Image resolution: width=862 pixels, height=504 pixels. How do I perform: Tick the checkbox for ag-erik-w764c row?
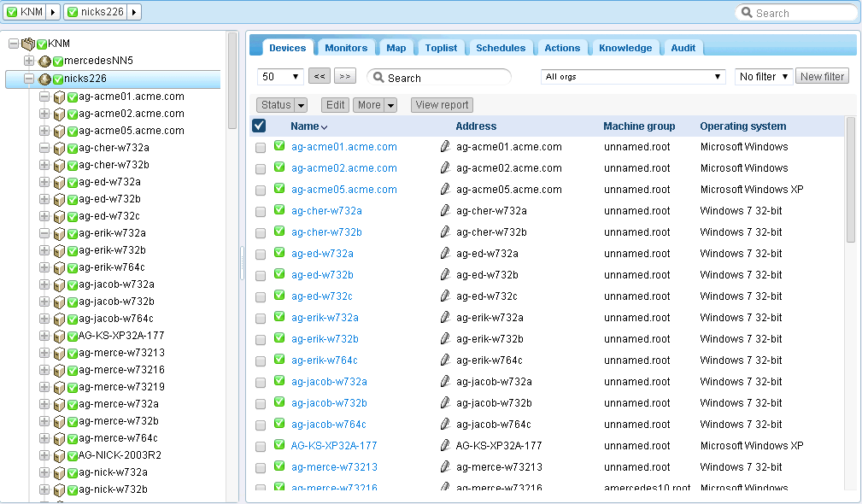[261, 361]
